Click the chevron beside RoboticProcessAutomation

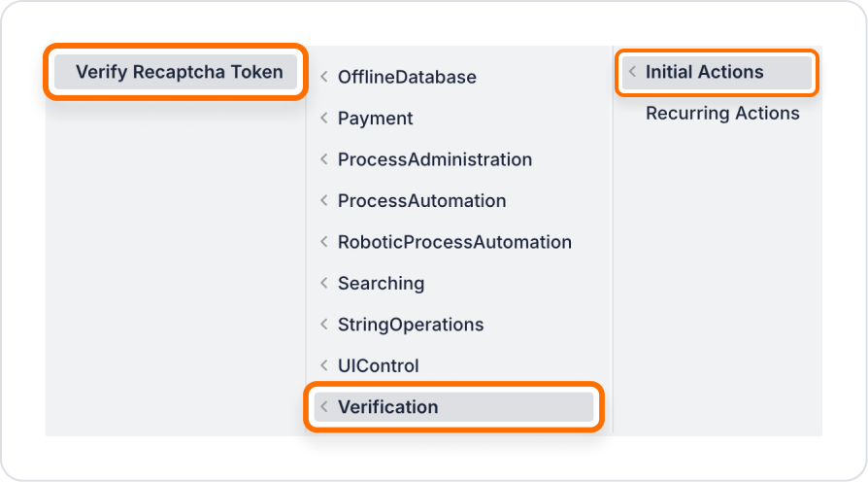pos(324,242)
